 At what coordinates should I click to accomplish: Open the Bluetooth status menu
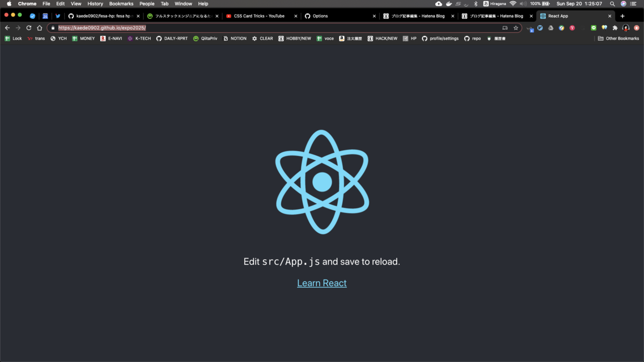pos(476,4)
